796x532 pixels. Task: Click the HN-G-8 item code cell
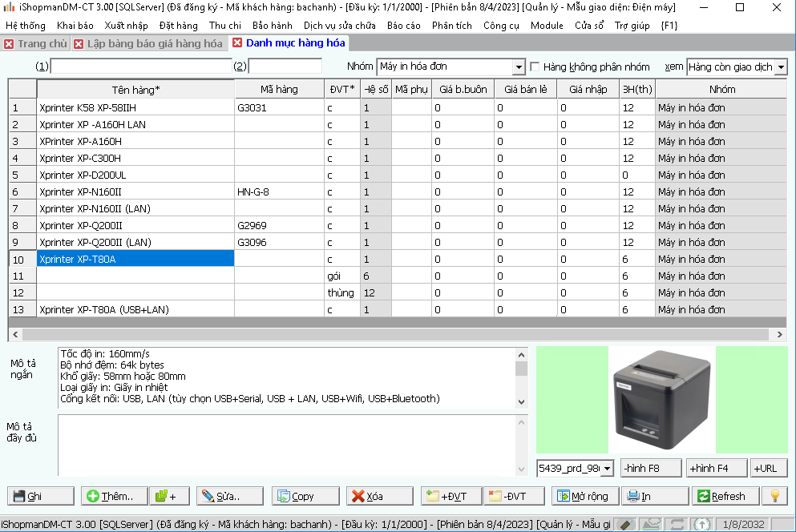pos(279,191)
